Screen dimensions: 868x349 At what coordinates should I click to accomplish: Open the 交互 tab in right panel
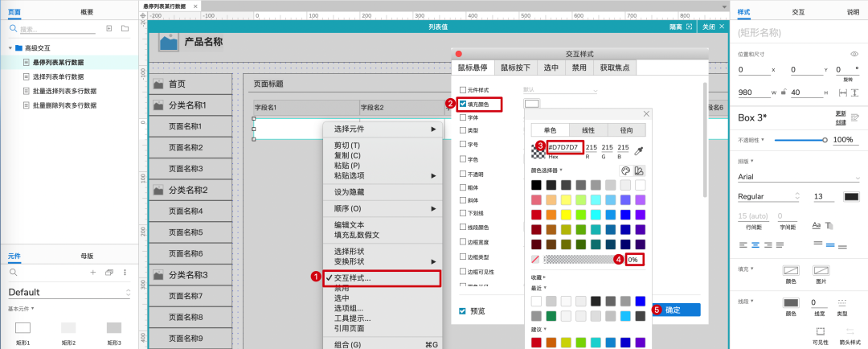(798, 11)
